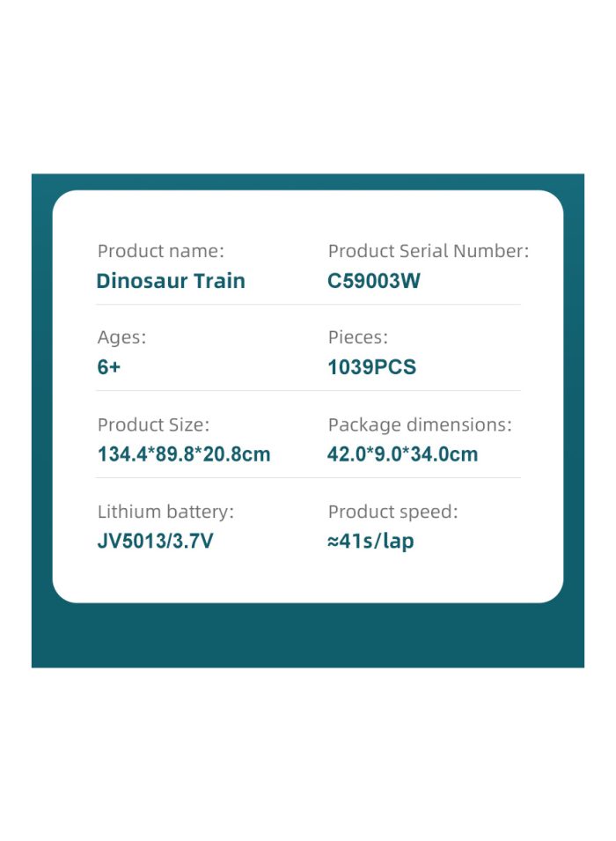Click the "Product name:" label

point(161,251)
